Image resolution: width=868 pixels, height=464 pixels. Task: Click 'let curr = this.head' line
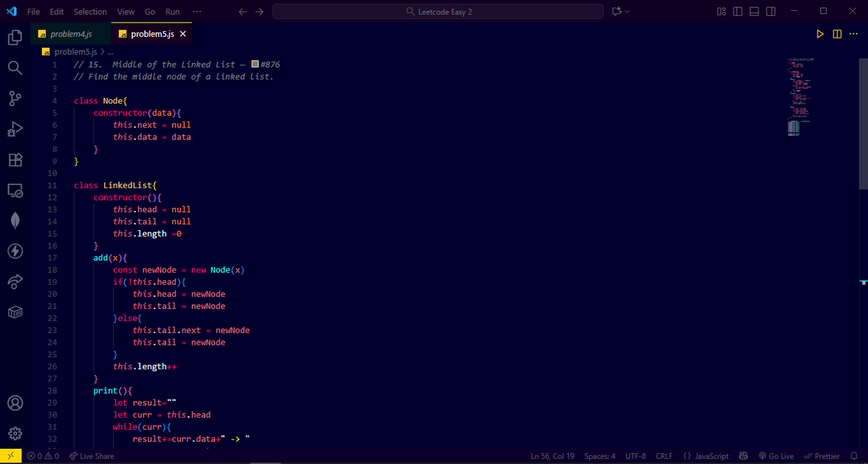click(x=162, y=415)
